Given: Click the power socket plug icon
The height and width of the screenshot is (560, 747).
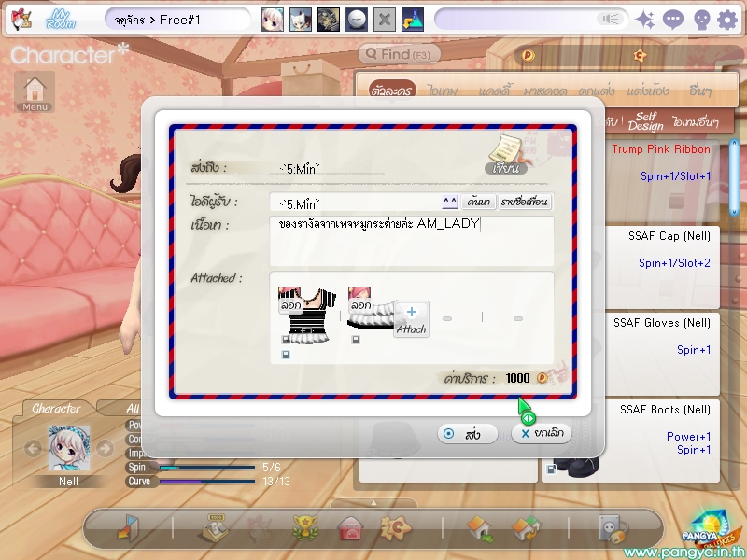Looking at the screenshot, I should [613, 528].
